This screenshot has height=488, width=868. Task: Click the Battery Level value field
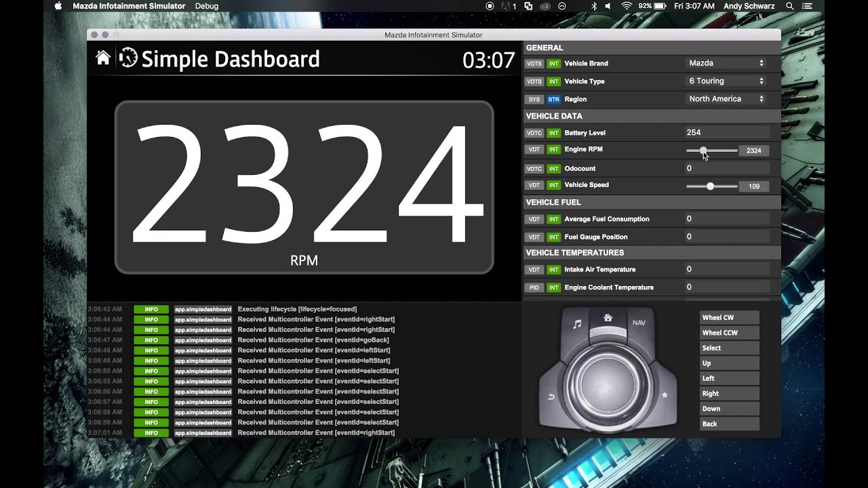tap(727, 133)
